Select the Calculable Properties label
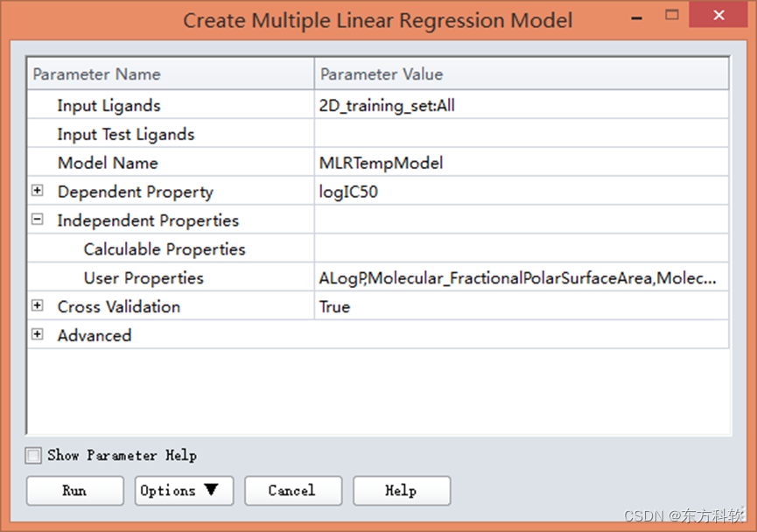 point(165,249)
